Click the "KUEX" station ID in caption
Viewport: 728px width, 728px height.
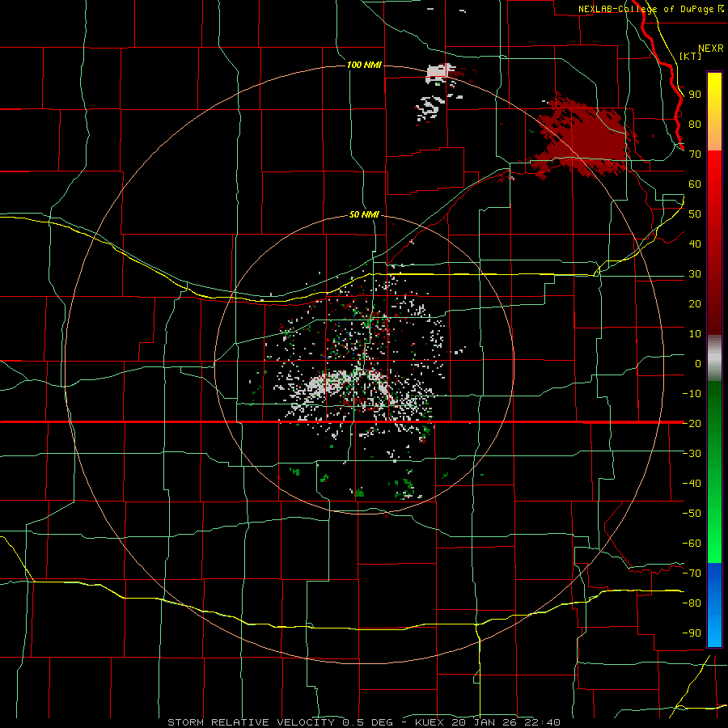tap(430, 722)
